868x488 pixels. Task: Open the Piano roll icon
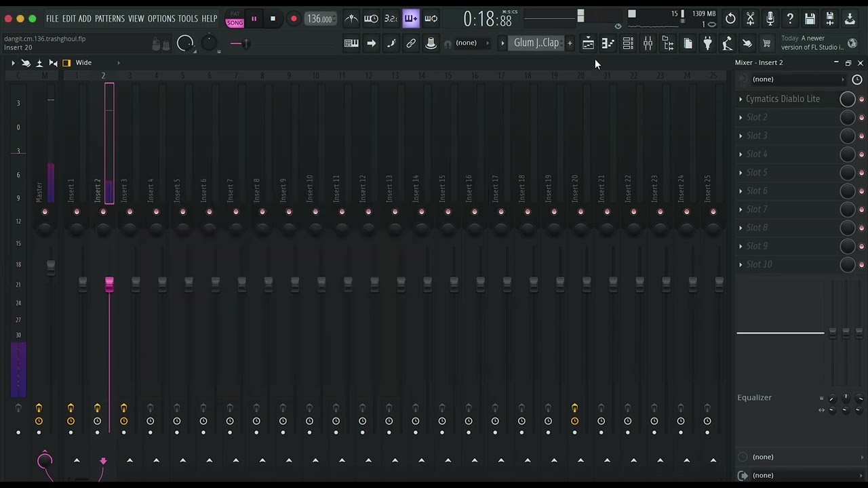tap(608, 43)
